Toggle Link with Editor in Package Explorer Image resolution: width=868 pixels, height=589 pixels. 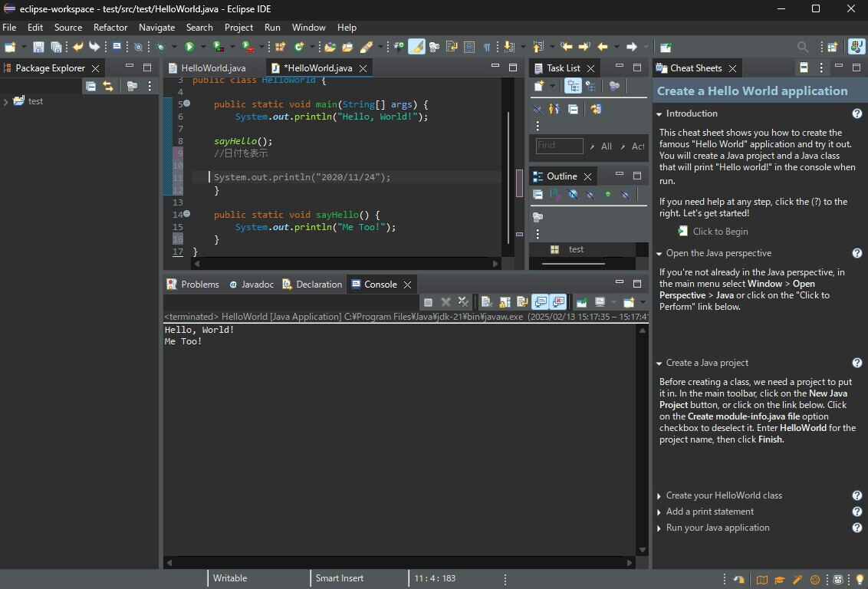coord(109,86)
